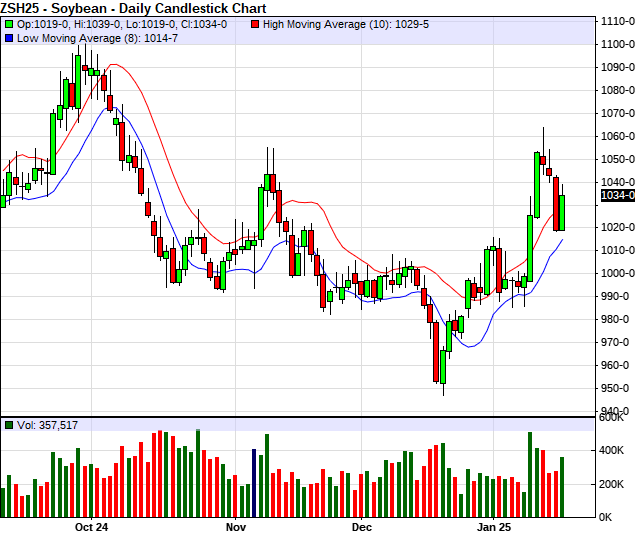Select the blue volume bar in early November

coord(256,484)
